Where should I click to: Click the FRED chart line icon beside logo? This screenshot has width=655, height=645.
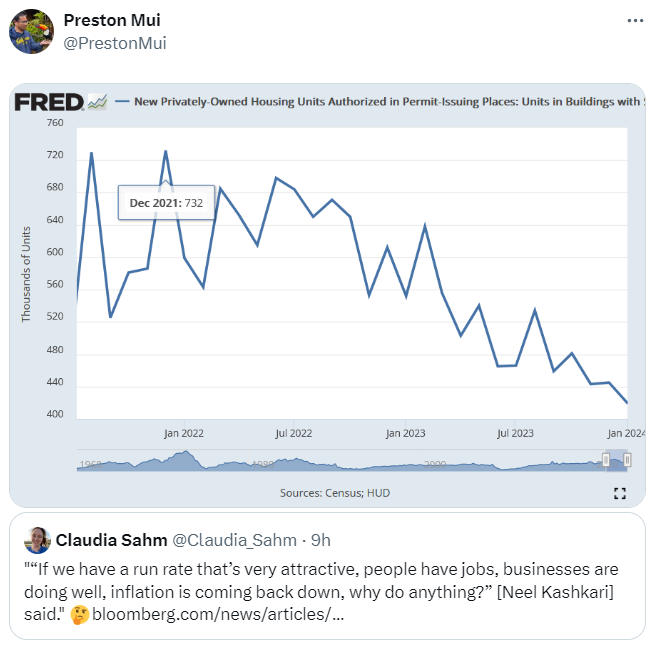click(x=97, y=101)
